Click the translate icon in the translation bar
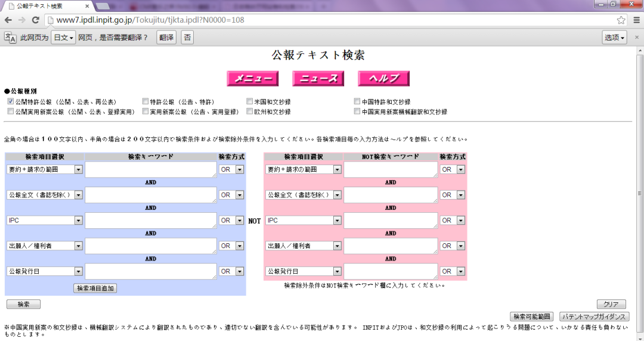 coord(10,38)
